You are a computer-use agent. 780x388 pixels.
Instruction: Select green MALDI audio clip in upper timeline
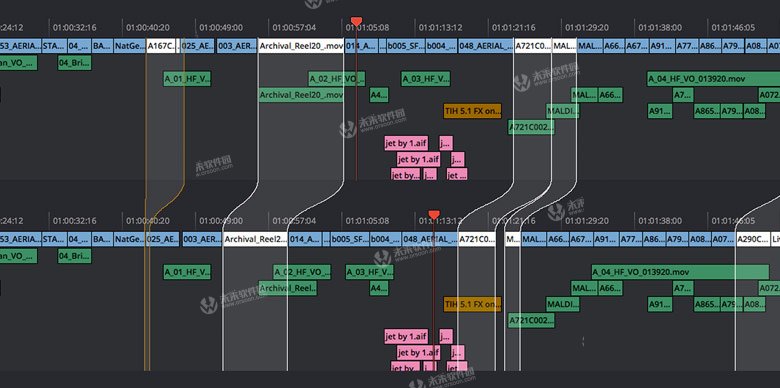(563, 111)
